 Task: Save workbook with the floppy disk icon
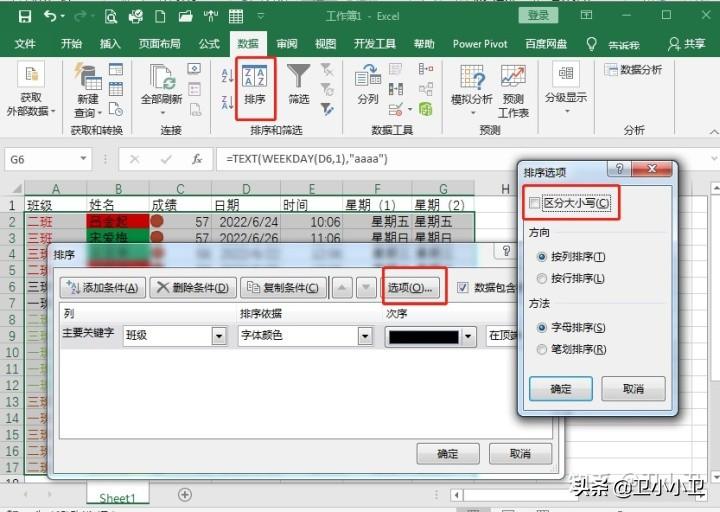coord(25,17)
